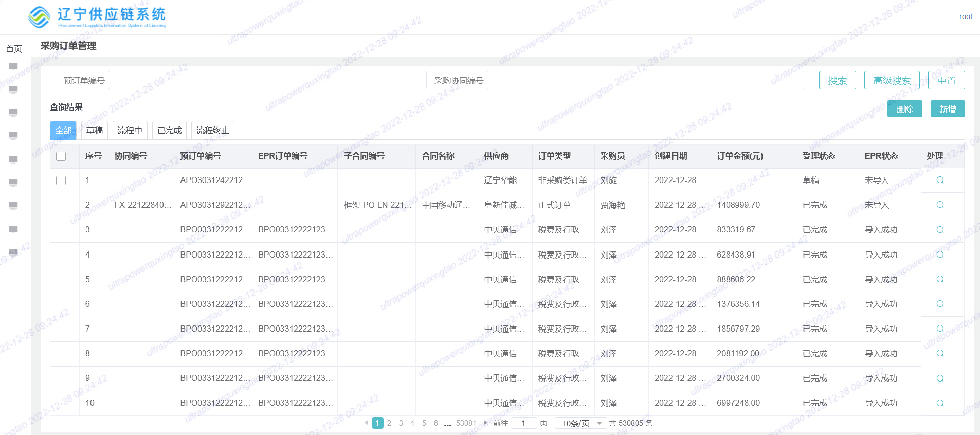Click the view magnifier icon in row 2
Screen dimensions: 980x435
[x=940, y=205]
